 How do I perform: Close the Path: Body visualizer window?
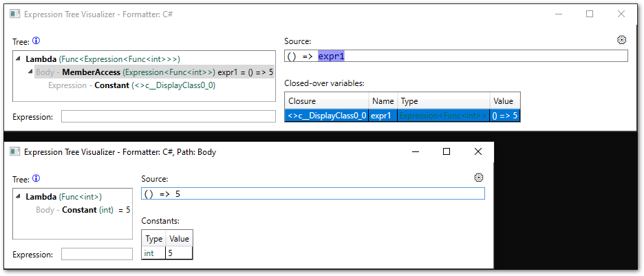pos(478,151)
